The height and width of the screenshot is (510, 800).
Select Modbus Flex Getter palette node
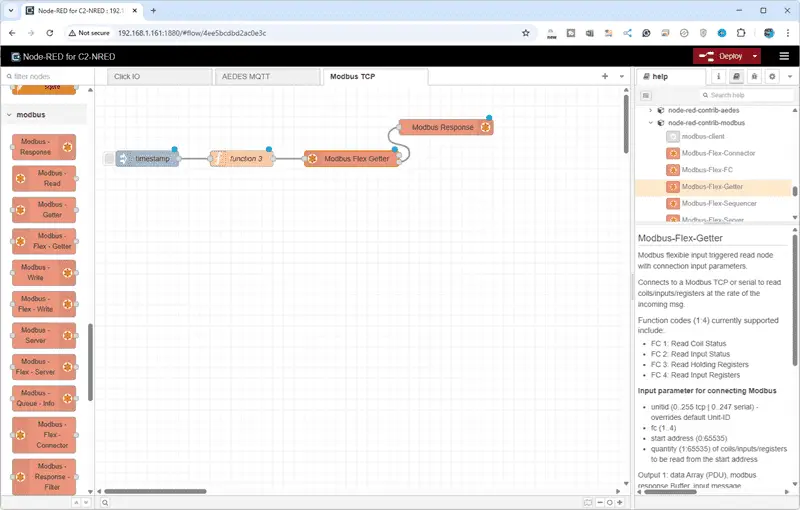click(x=44, y=241)
